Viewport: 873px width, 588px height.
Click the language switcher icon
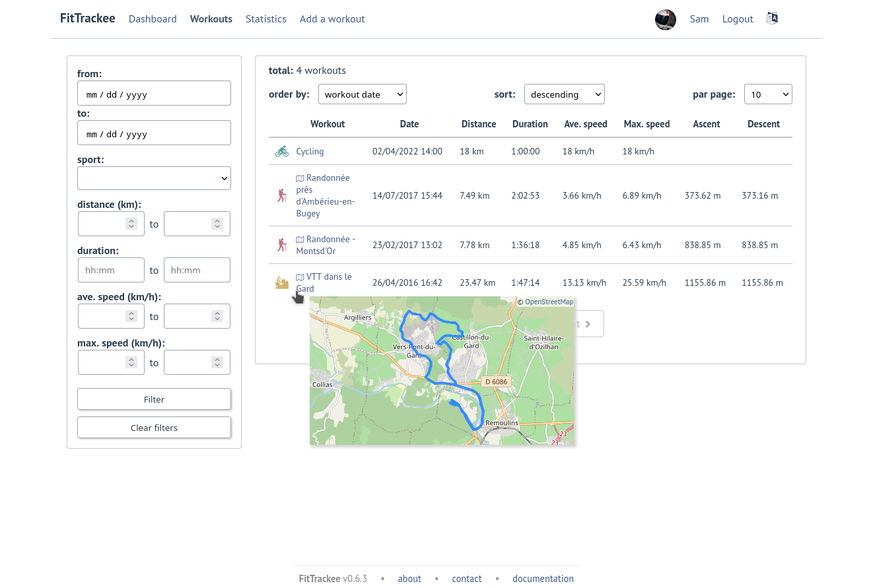[x=772, y=18]
